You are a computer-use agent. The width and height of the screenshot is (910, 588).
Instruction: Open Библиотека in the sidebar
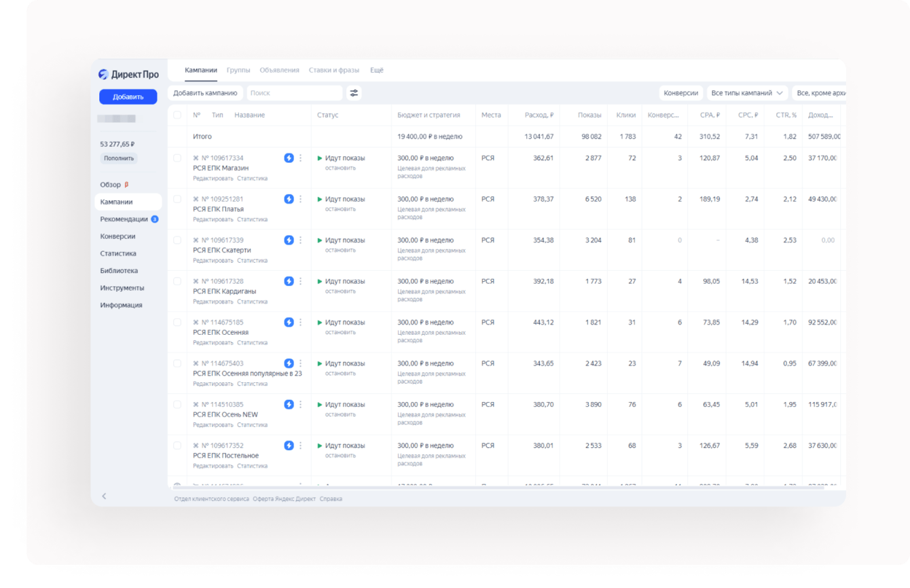point(119,271)
